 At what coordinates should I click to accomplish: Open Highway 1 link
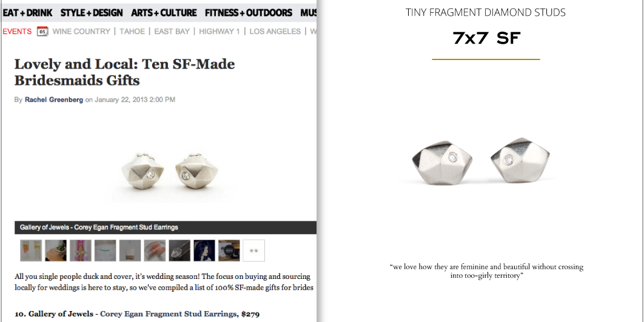[x=220, y=32]
